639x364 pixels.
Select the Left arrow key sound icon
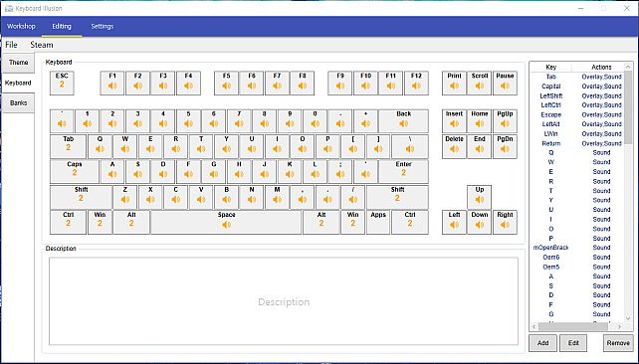455,225
